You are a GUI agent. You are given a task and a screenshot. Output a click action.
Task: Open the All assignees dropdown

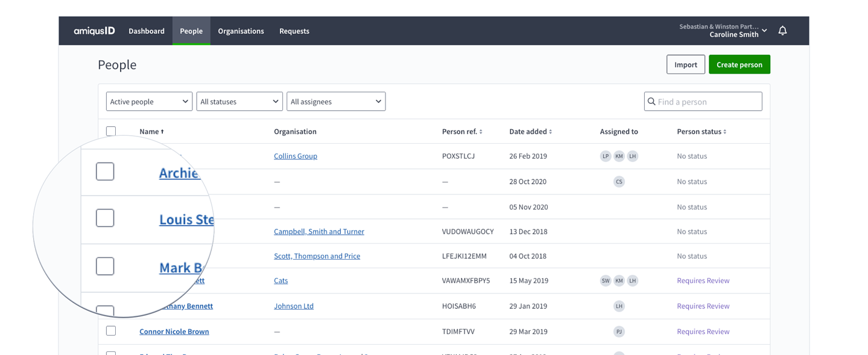(x=336, y=101)
